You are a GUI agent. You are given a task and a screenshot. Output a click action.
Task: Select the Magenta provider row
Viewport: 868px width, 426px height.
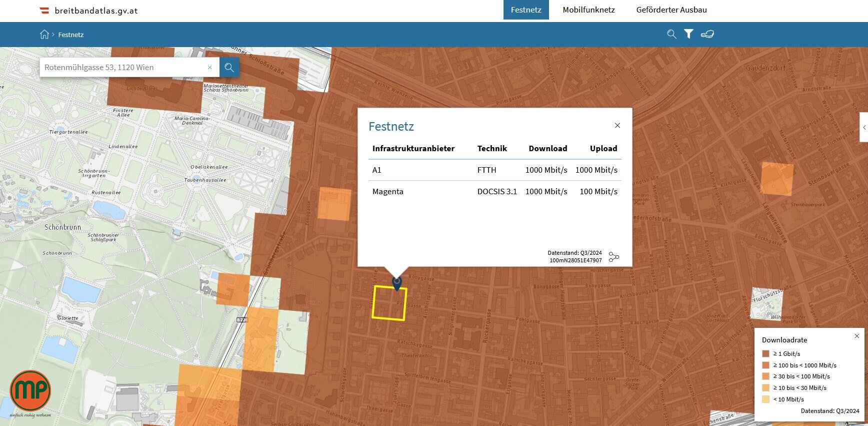pyautogui.click(x=495, y=191)
